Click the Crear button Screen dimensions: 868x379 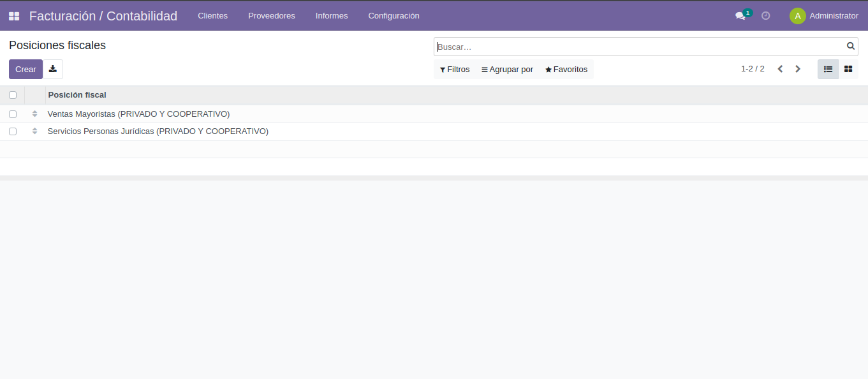tap(26, 69)
